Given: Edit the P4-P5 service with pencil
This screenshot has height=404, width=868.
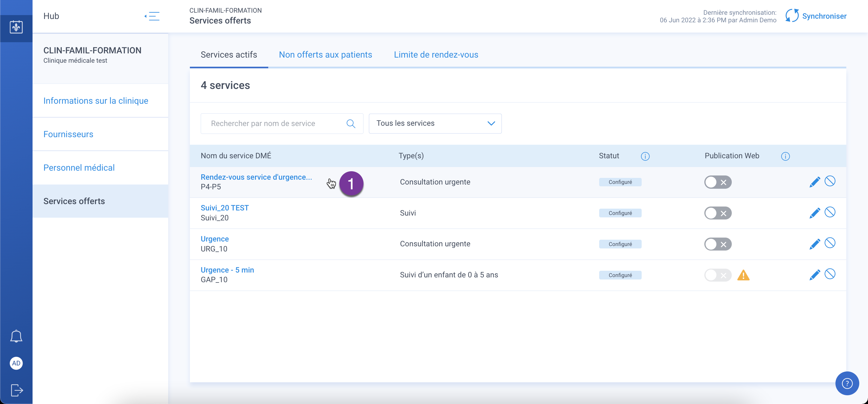Looking at the screenshot, I should coord(814,182).
